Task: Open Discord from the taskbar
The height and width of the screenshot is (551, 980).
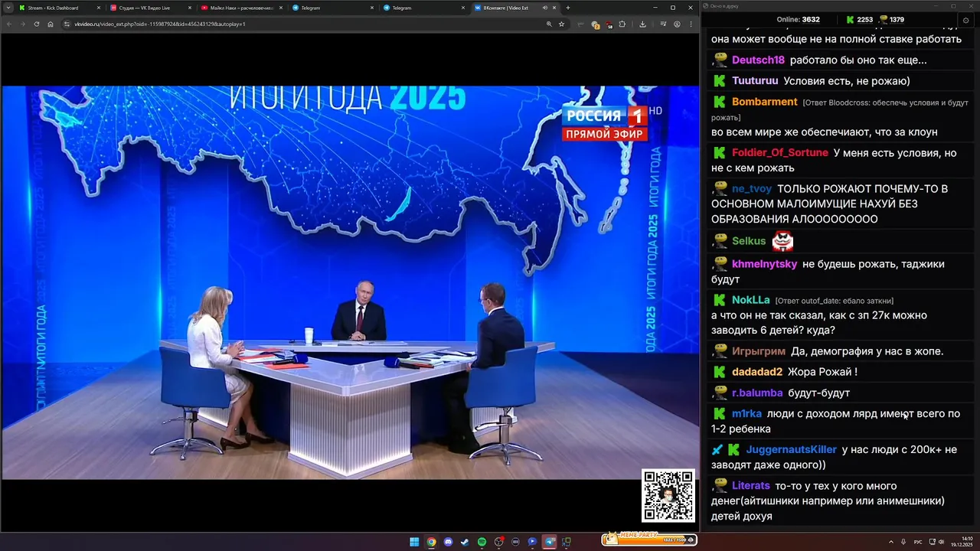Action: tap(448, 542)
